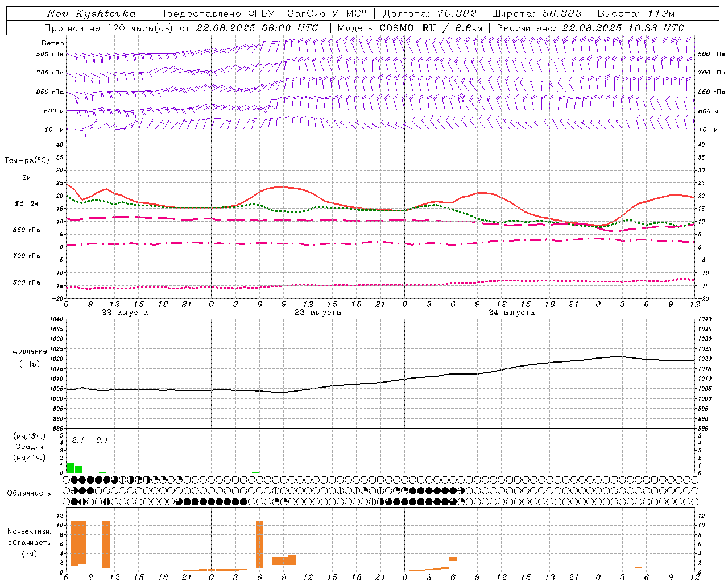The image size is (728, 582).
Task: Click the 2м temperature legend line sample
Action: tap(26, 184)
